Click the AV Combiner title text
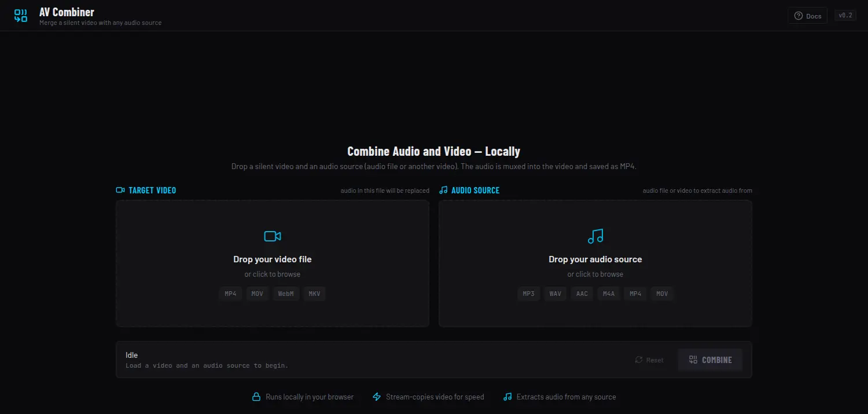This screenshot has width=868, height=414. click(67, 12)
